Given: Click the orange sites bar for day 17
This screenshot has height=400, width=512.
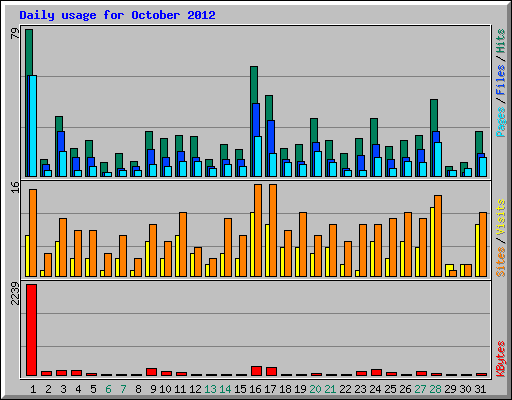Looking at the screenshot, I should pyautogui.click(x=273, y=230).
